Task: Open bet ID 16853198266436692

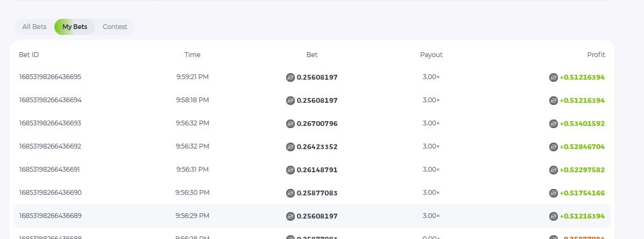Action: tap(50, 146)
